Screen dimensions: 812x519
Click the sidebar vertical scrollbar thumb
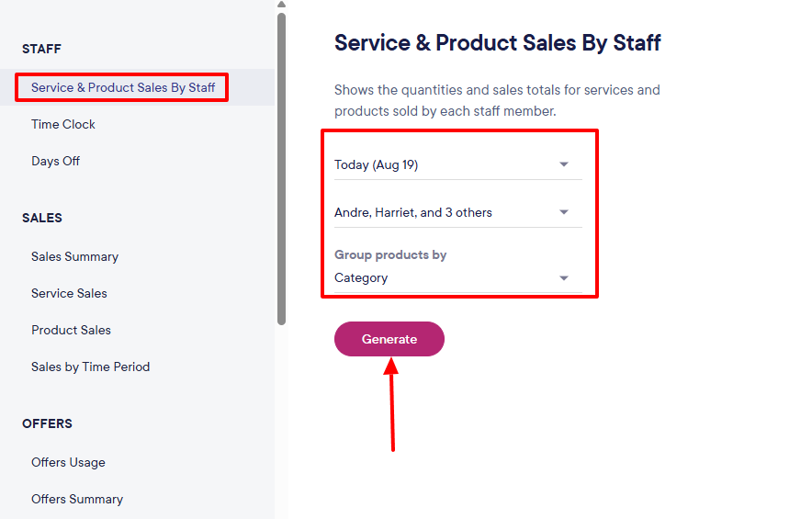tap(281, 165)
